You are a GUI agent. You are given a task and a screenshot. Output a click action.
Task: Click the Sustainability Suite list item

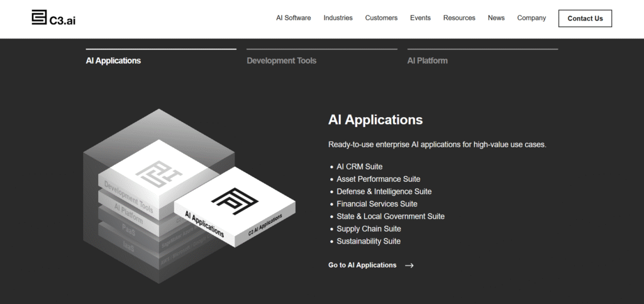coord(368,241)
